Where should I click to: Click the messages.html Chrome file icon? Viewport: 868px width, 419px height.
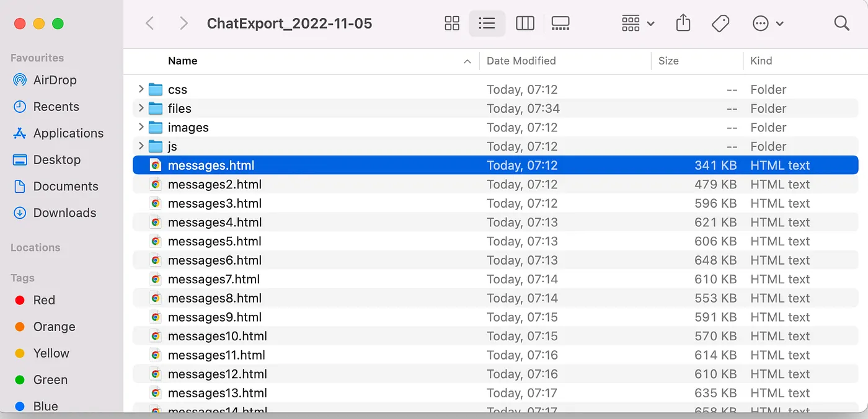[156, 165]
